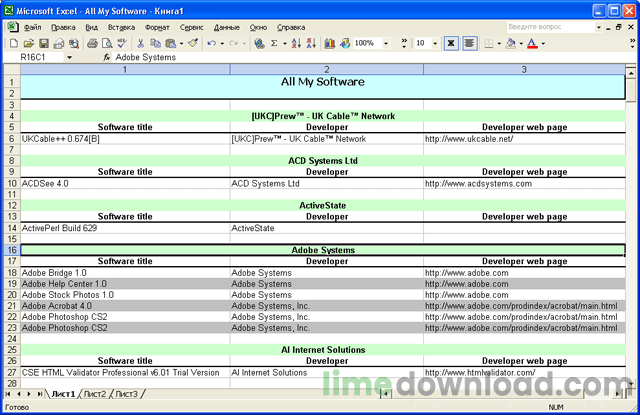Select column header 2
The height and width of the screenshot is (415, 640).
coord(327,69)
